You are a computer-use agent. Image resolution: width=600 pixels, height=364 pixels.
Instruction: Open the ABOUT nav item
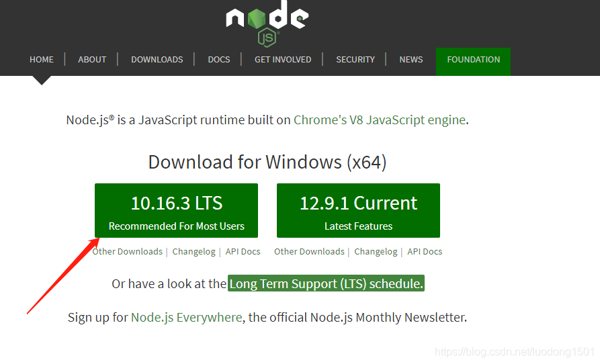92,60
